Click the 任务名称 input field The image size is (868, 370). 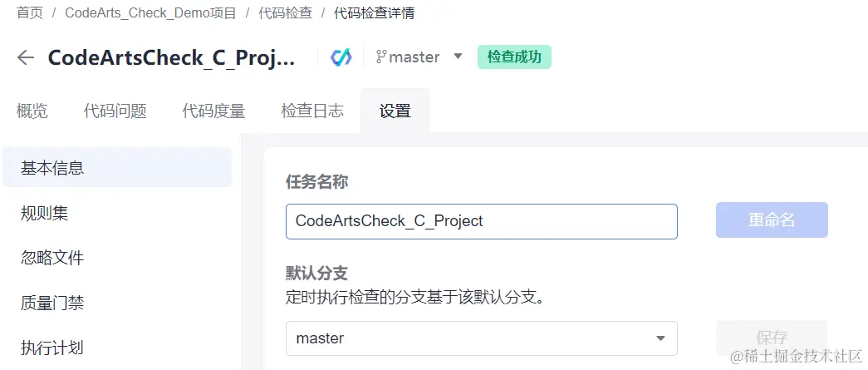coord(481,221)
